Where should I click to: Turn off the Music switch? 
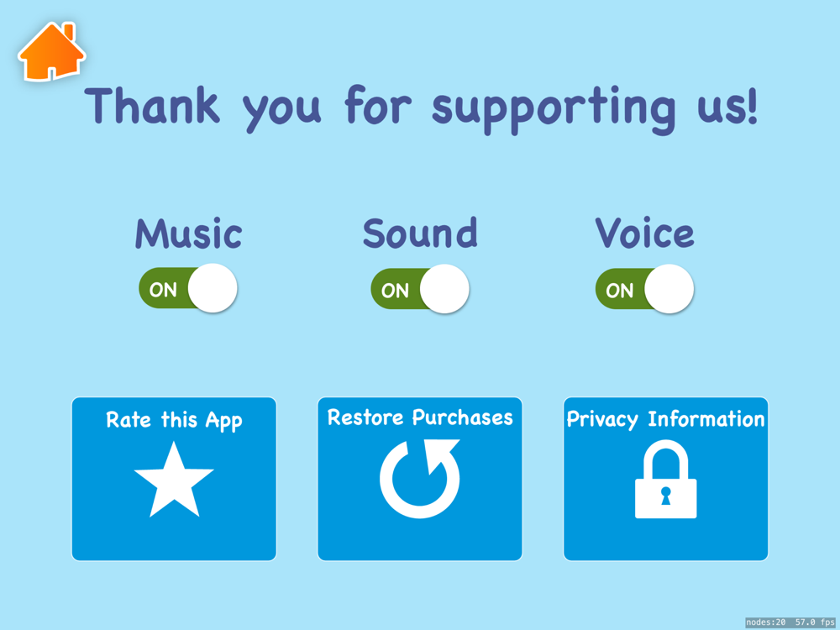point(188,288)
